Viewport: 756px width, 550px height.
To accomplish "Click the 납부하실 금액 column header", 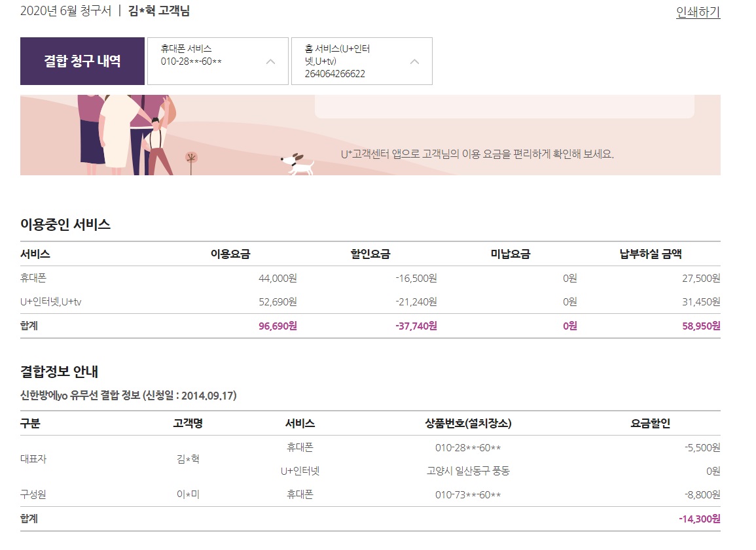I will (x=650, y=254).
